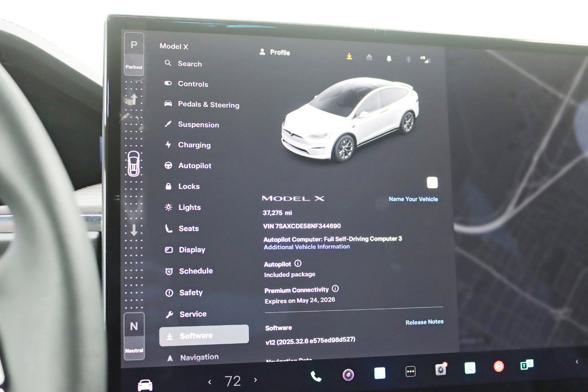588x392 pixels.
Task: Open the Profile driver menu
Action: pyautogui.click(x=275, y=53)
